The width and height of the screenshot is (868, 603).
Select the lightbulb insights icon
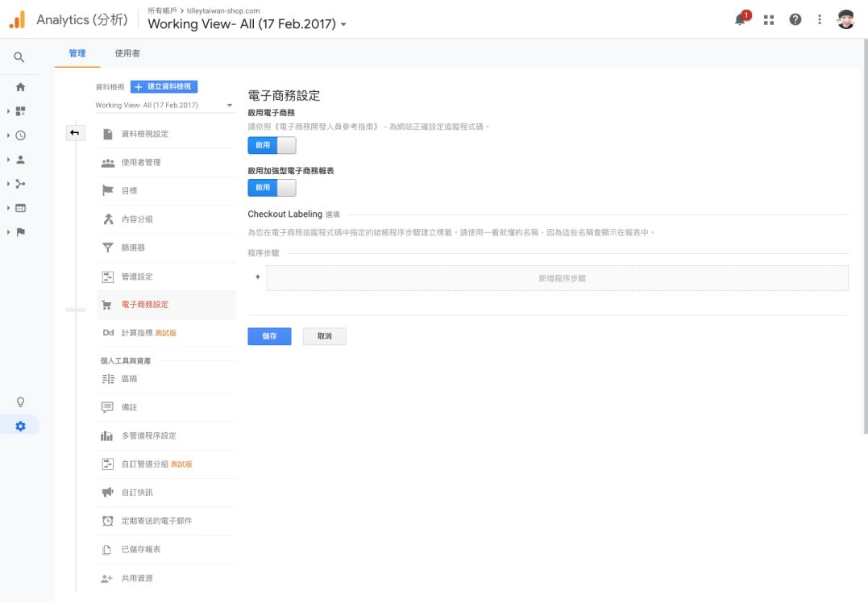tap(20, 401)
